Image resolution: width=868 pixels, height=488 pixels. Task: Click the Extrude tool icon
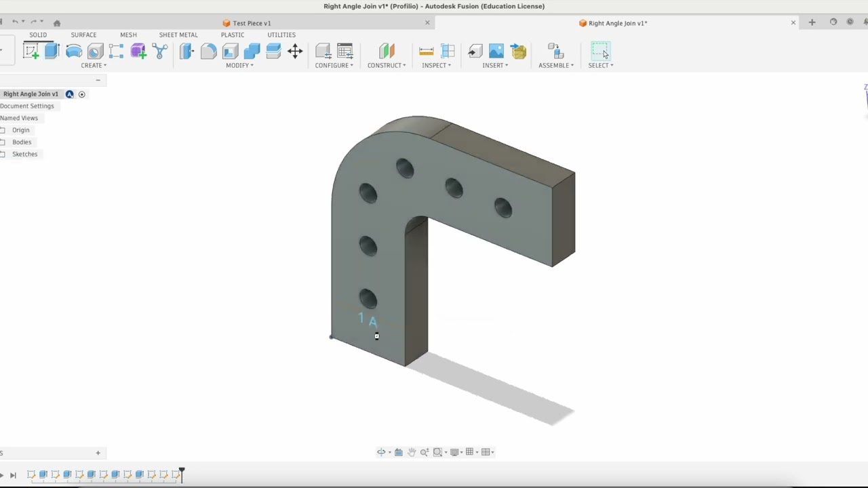[52, 51]
